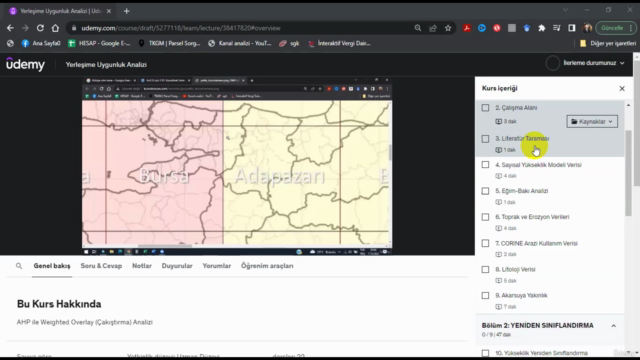Open the Chrome tab search dropdown

[x=565, y=10]
